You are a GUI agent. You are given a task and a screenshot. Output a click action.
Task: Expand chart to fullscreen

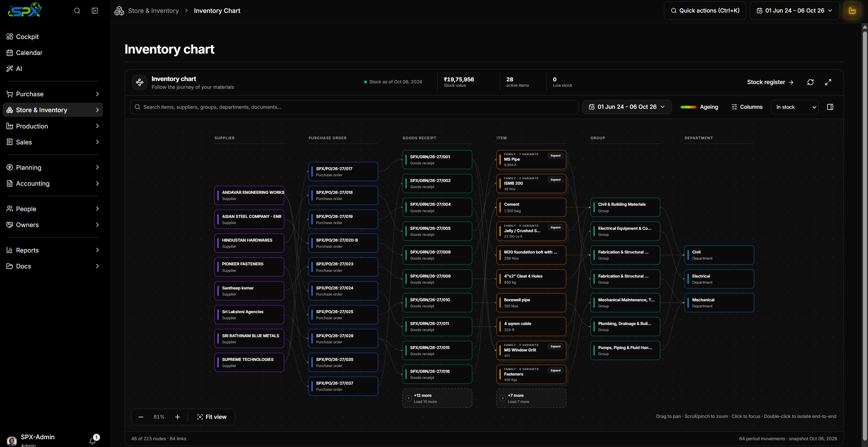coord(828,82)
